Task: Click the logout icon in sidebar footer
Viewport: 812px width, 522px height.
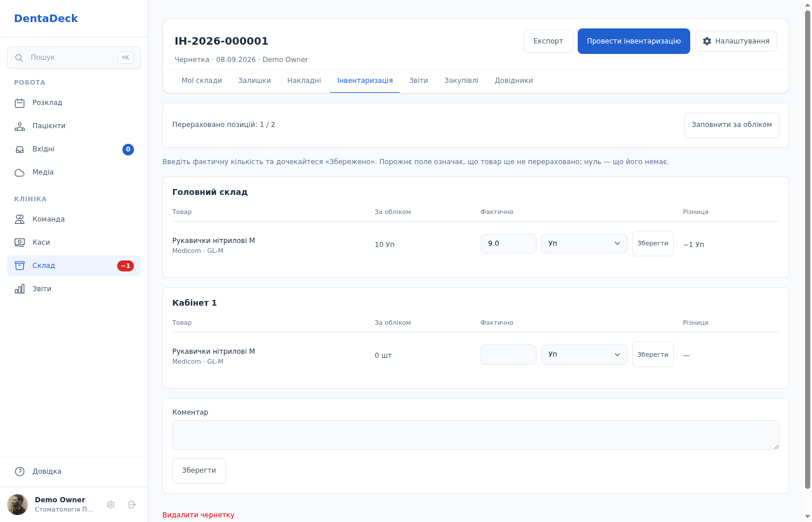Action: click(x=132, y=505)
